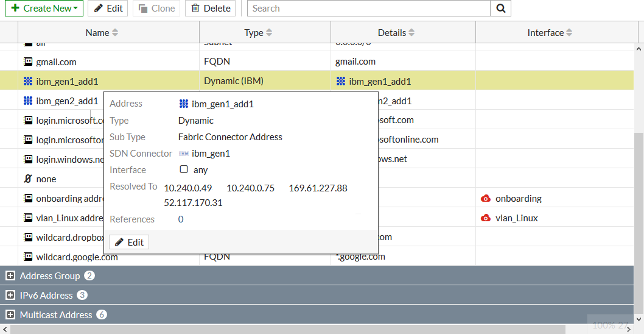Click the onboarding interface cloud icon
The image size is (644, 334).
486,199
